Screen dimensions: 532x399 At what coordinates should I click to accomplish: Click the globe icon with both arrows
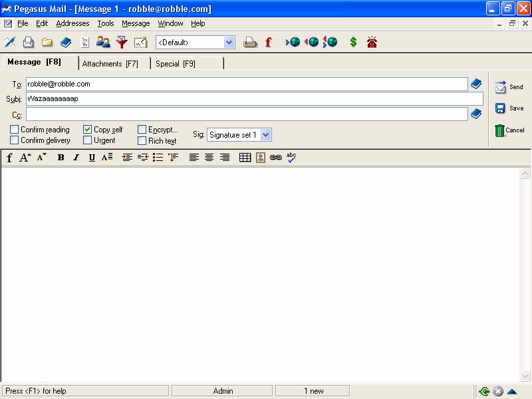point(330,42)
